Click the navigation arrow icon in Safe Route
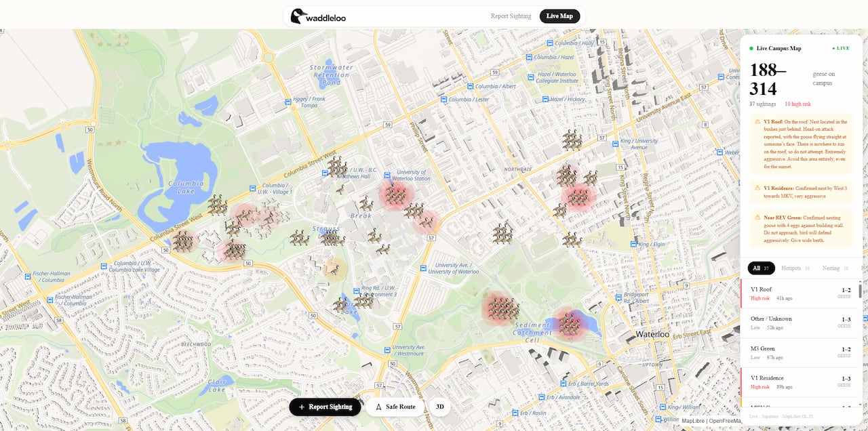This screenshot has width=868, height=431. click(x=379, y=407)
